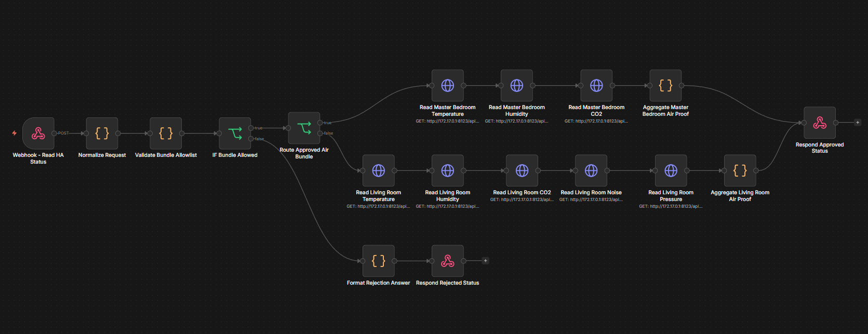Select the Route Approved Air Bundle node
The image size is (868, 334).
tap(304, 128)
